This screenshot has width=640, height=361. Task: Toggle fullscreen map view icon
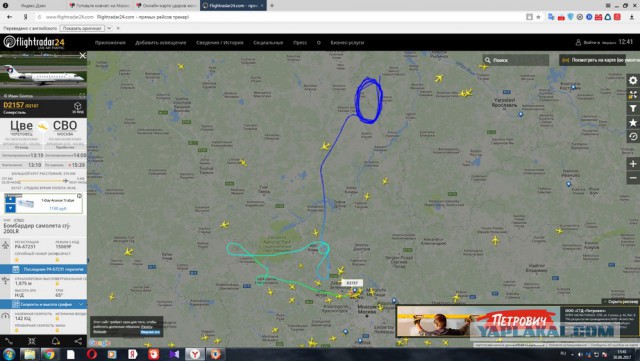click(633, 95)
